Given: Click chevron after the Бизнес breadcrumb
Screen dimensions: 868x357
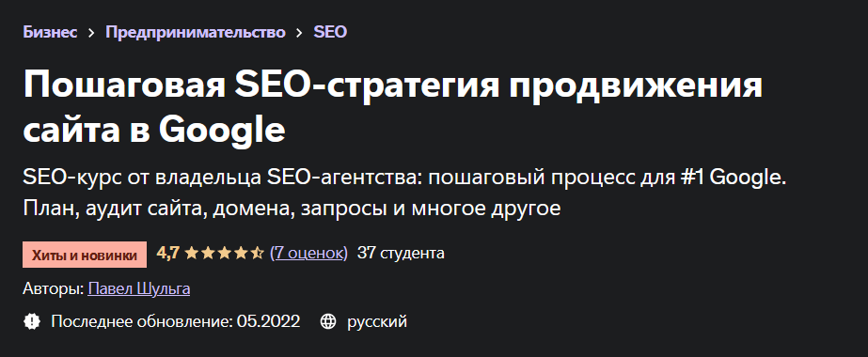Looking at the screenshot, I should click(91, 33).
